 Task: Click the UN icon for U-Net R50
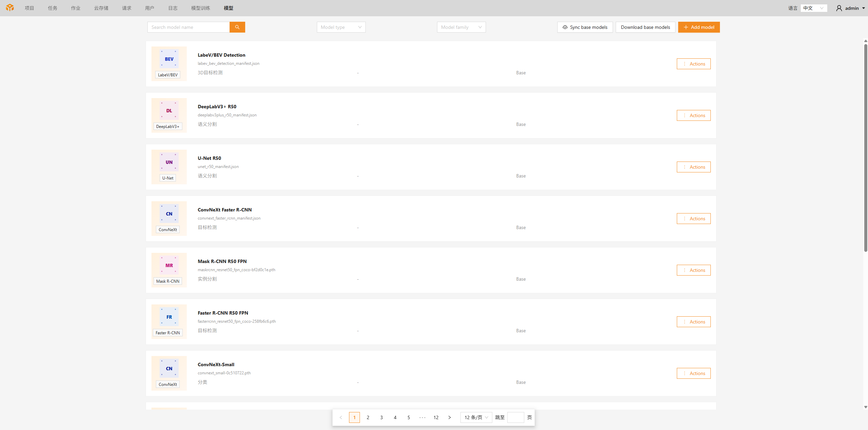click(x=169, y=162)
